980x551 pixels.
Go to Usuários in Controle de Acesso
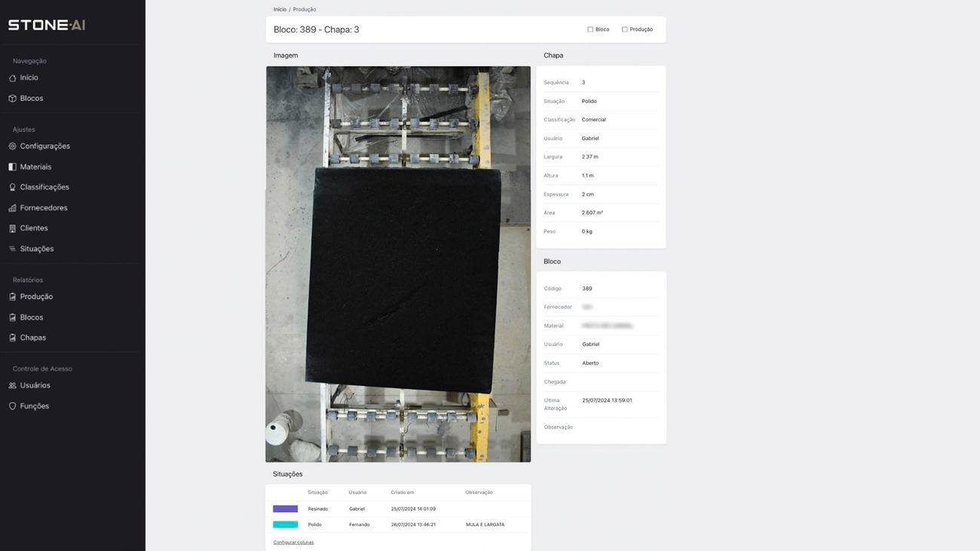[x=35, y=385]
